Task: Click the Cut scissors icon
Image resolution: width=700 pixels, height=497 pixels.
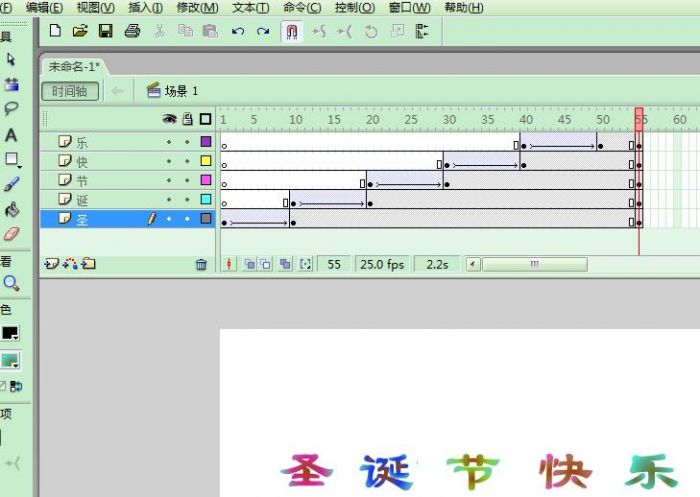Action: click(159, 31)
